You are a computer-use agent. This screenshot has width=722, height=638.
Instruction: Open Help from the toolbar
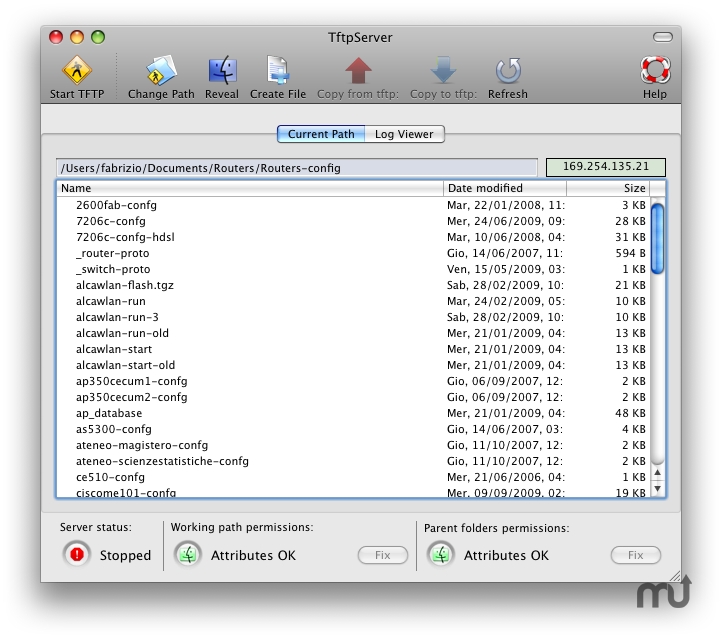pyautogui.click(x=655, y=72)
